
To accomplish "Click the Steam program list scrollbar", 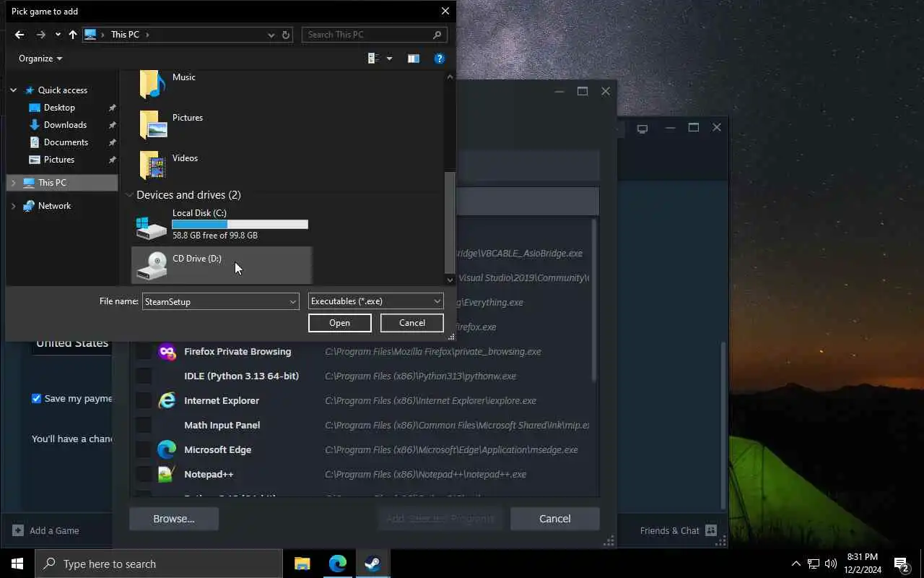I will [x=594, y=300].
